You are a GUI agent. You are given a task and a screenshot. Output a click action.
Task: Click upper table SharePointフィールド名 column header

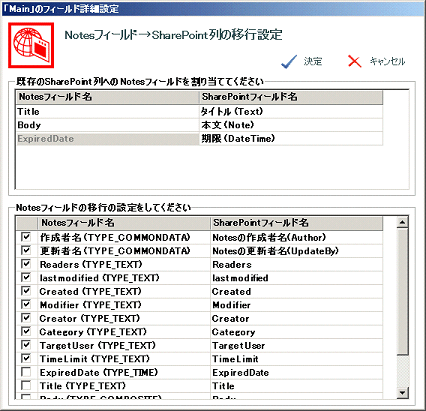pos(291,97)
